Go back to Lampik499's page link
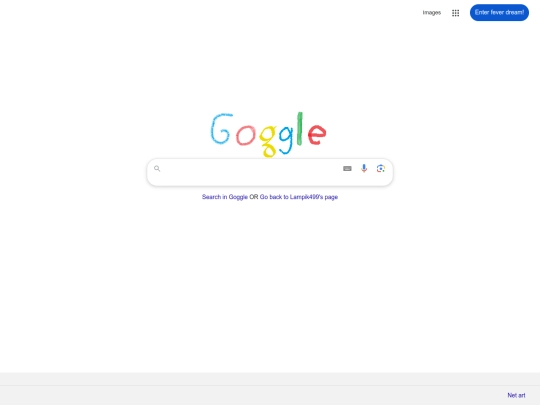The image size is (540, 405). click(299, 197)
